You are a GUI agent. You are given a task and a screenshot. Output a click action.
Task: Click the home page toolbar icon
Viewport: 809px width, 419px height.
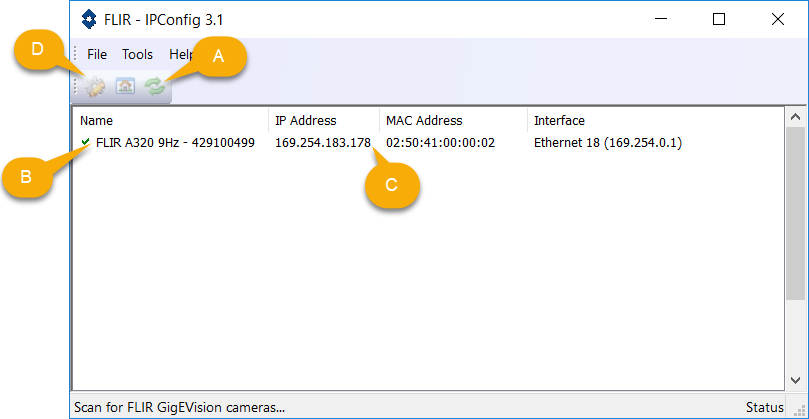(125, 87)
